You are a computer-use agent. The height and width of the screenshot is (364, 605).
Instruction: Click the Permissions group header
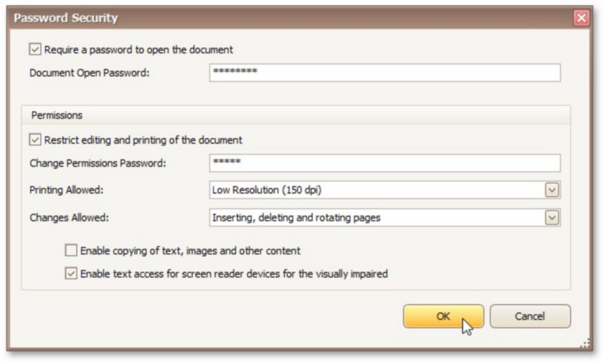[x=56, y=115]
